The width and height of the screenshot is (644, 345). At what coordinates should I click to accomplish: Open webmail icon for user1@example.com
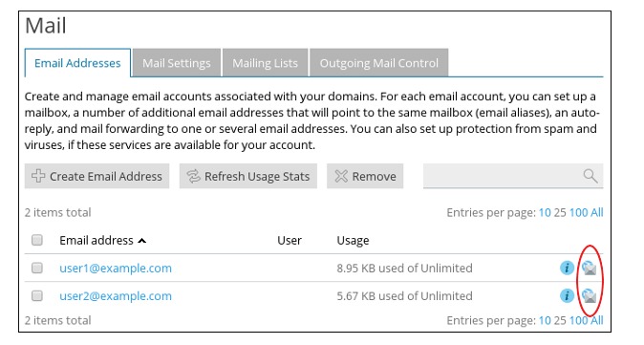click(x=589, y=269)
